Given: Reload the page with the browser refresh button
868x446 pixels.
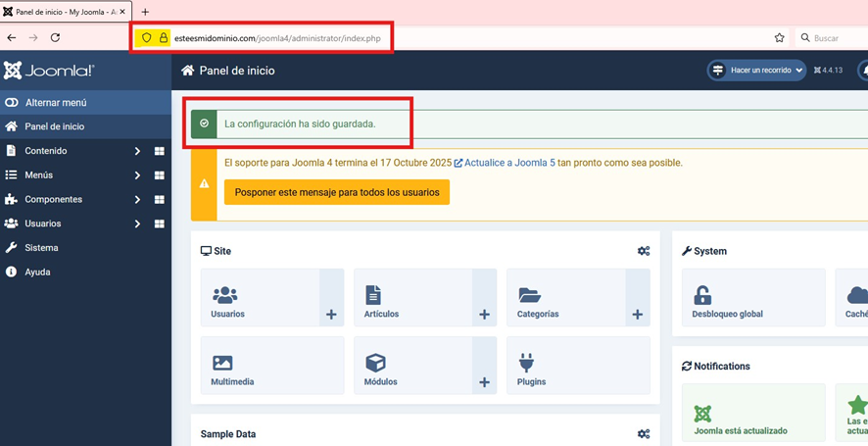Looking at the screenshot, I should (x=56, y=37).
